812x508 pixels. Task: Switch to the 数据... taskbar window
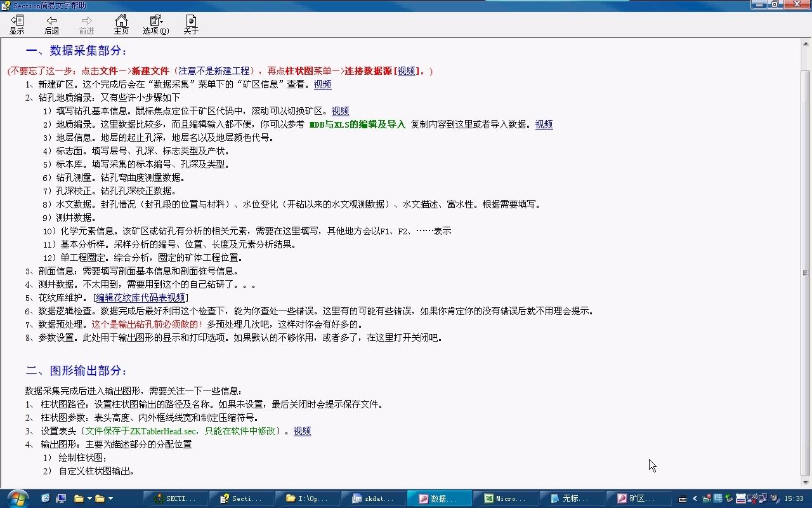[440, 498]
